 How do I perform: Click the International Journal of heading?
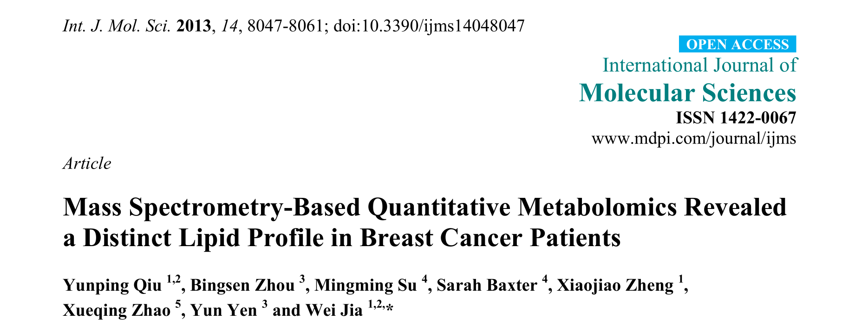[x=699, y=65]
